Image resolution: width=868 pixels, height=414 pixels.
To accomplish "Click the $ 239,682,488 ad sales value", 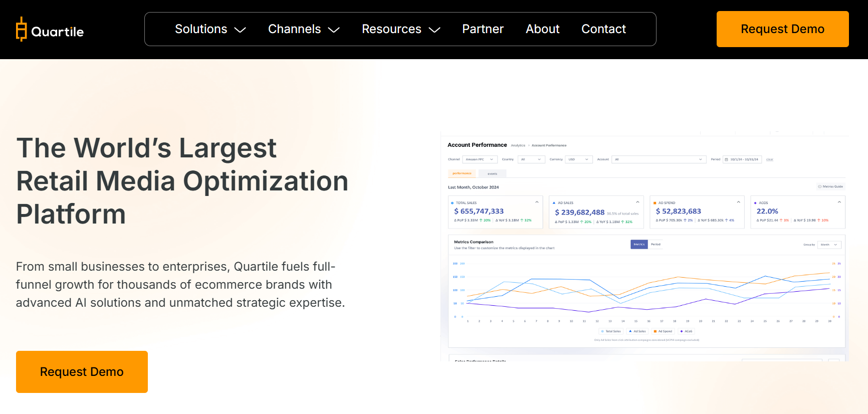I will click(580, 212).
